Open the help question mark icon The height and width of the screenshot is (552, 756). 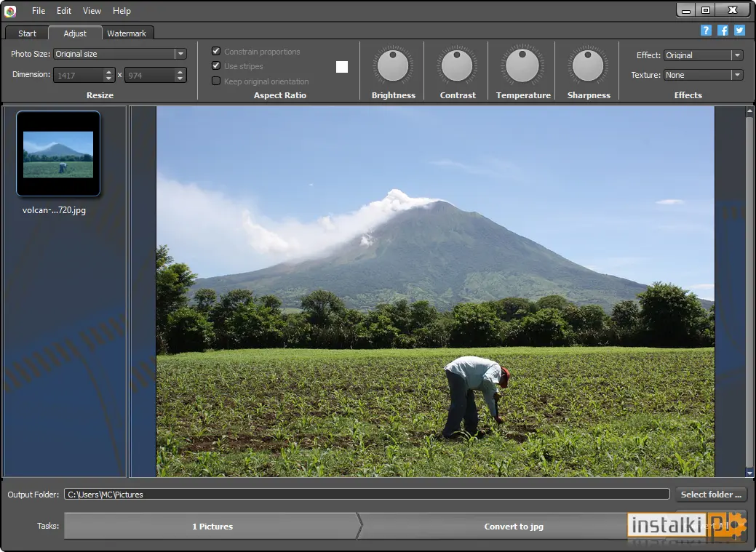(706, 31)
